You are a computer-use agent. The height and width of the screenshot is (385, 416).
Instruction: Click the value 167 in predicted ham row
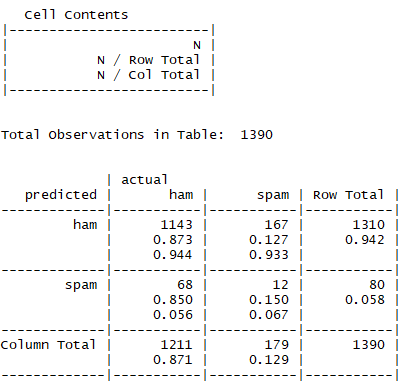pyautogui.click(x=276, y=225)
